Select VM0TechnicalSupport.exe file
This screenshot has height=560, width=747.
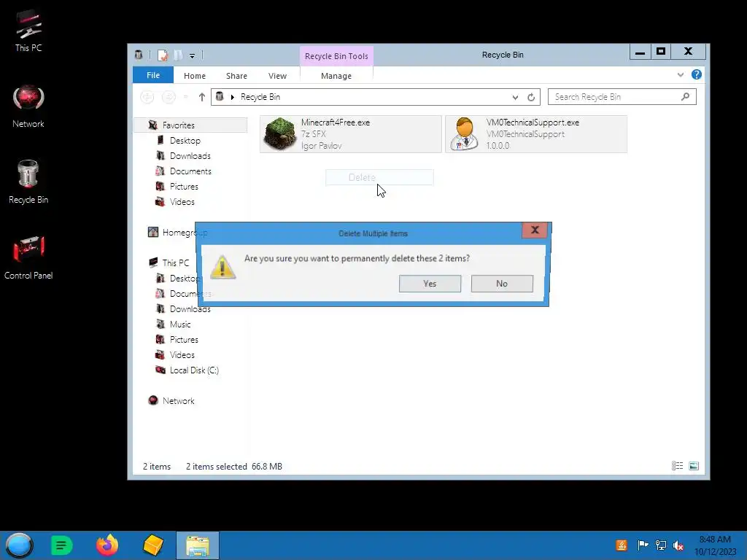(x=536, y=134)
